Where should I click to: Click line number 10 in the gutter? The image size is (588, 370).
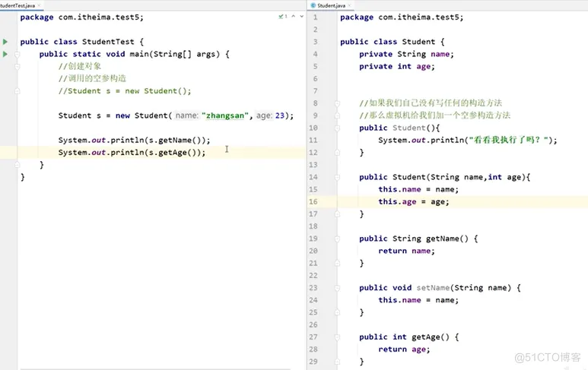tap(313, 128)
